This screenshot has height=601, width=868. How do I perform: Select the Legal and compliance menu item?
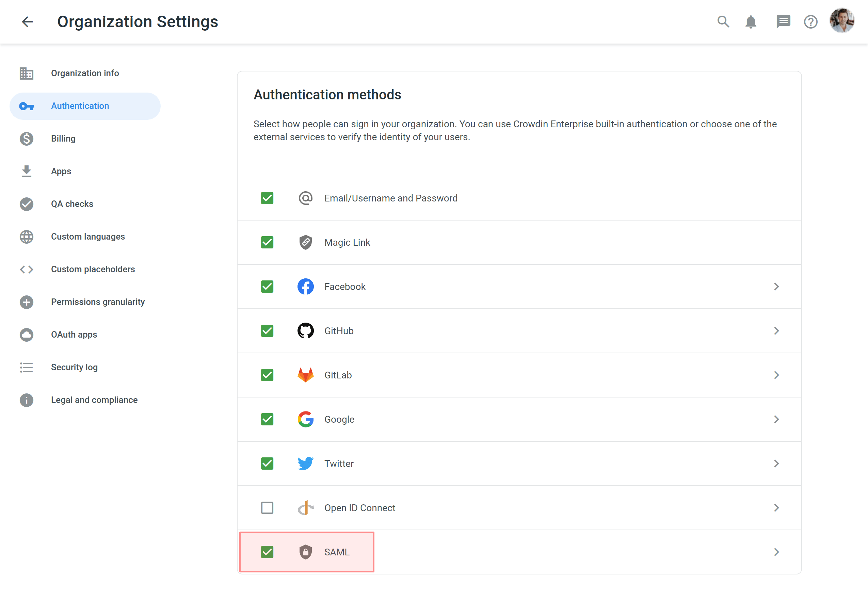94,400
